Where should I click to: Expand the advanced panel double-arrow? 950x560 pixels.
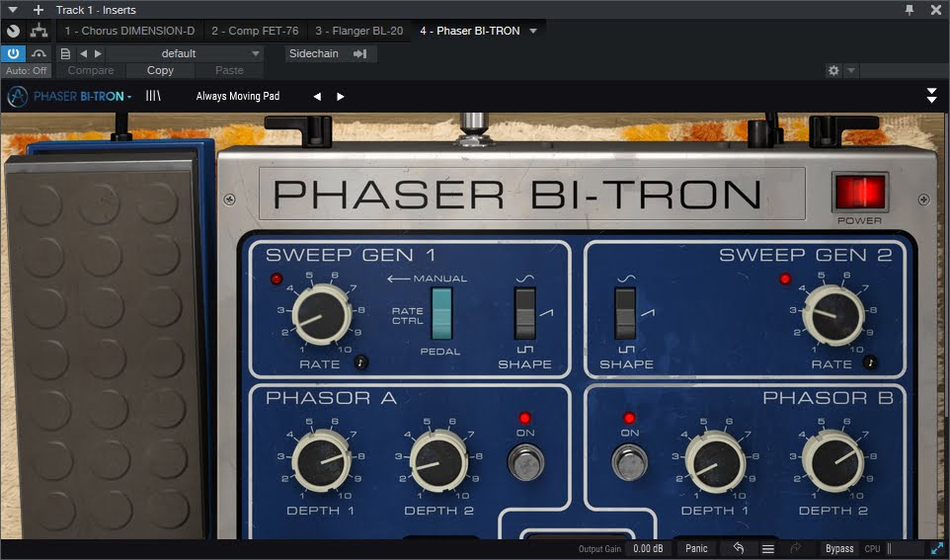(x=932, y=95)
